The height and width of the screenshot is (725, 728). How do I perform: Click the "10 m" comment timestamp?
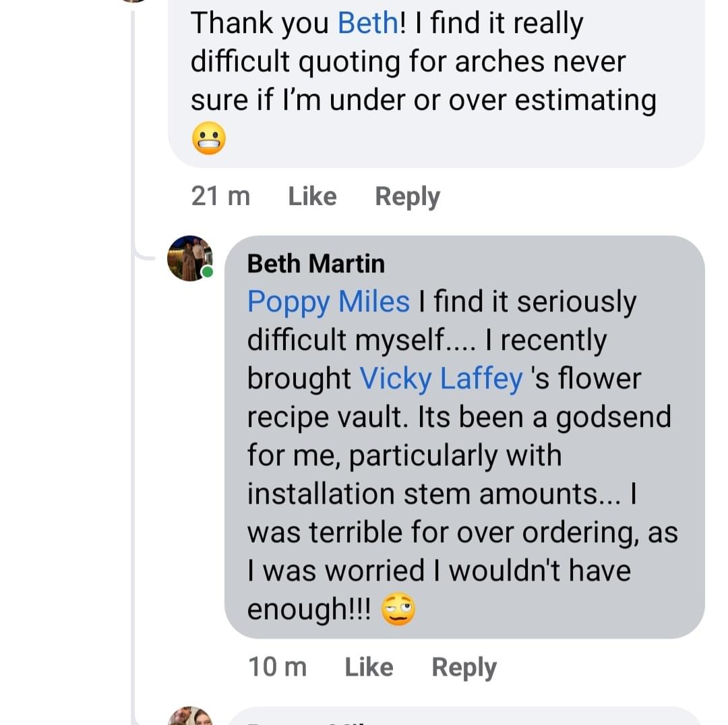point(277,667)
